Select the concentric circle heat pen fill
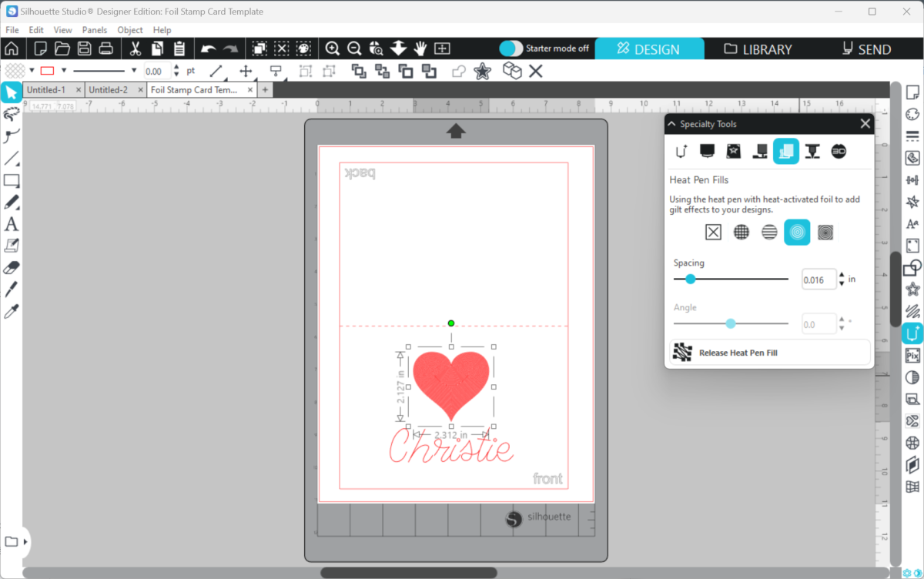This screenshot has width=924, height=579. click(x=797, y=233)
